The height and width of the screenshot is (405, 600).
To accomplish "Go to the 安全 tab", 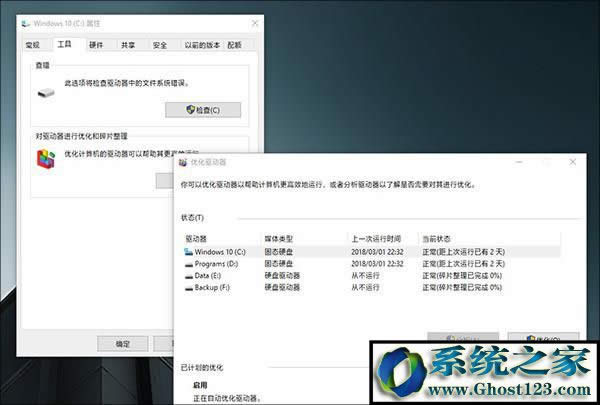I will pos(159,45).
